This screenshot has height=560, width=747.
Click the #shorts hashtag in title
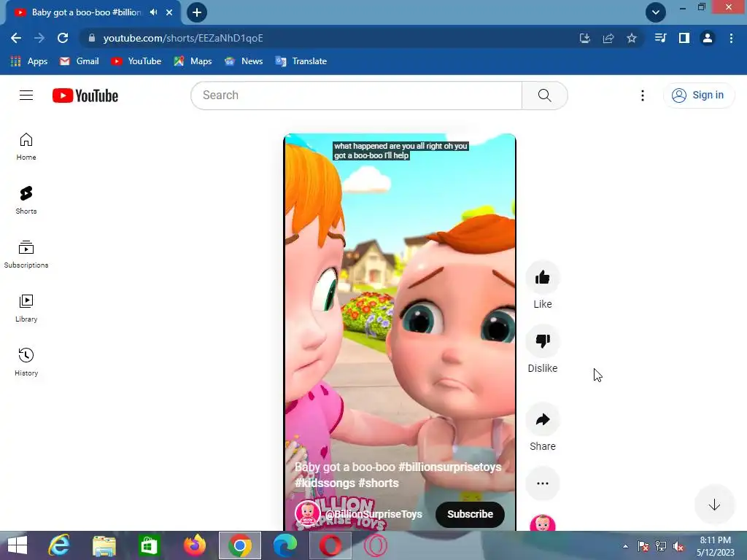(x=379, y=483)
